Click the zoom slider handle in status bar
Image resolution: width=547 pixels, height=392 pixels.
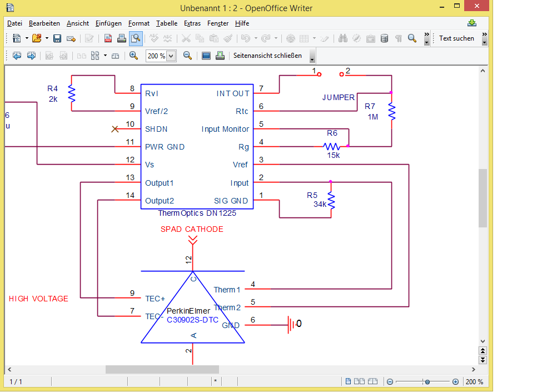point(427,382)
